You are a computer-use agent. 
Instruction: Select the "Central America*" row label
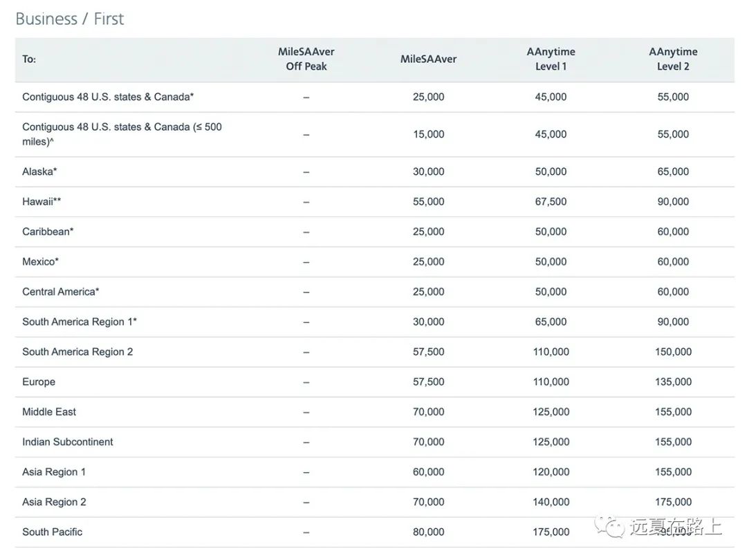coord(60,292)
